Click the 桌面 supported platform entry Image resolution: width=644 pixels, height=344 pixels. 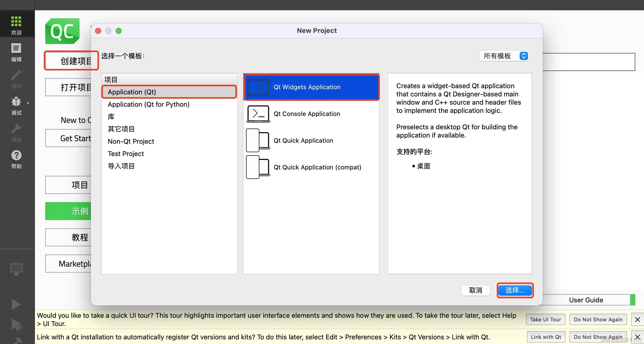click(x=423, y=166)
